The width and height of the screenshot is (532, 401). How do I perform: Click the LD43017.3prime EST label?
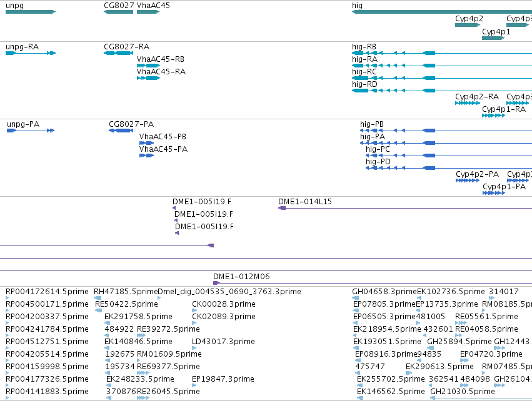click(224, 342)
